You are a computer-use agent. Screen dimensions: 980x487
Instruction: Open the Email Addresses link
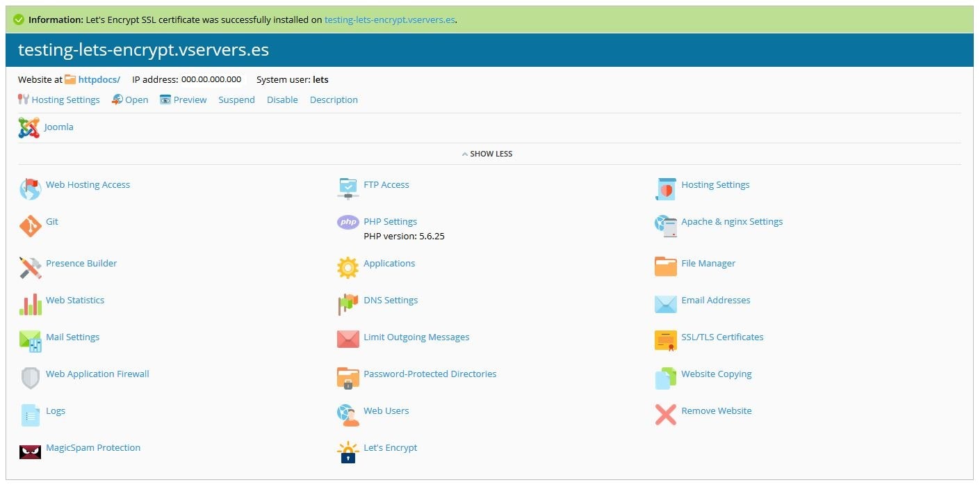(716, 300)
